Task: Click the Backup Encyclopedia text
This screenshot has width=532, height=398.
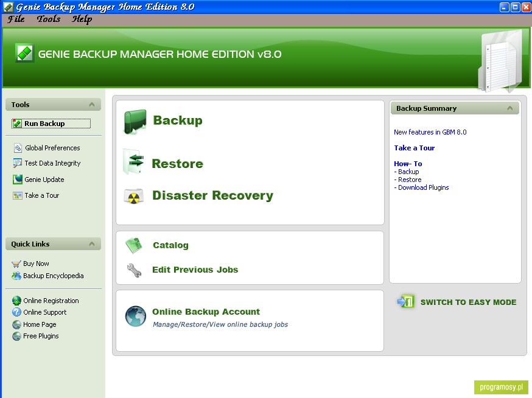Action: pos(54,276)
